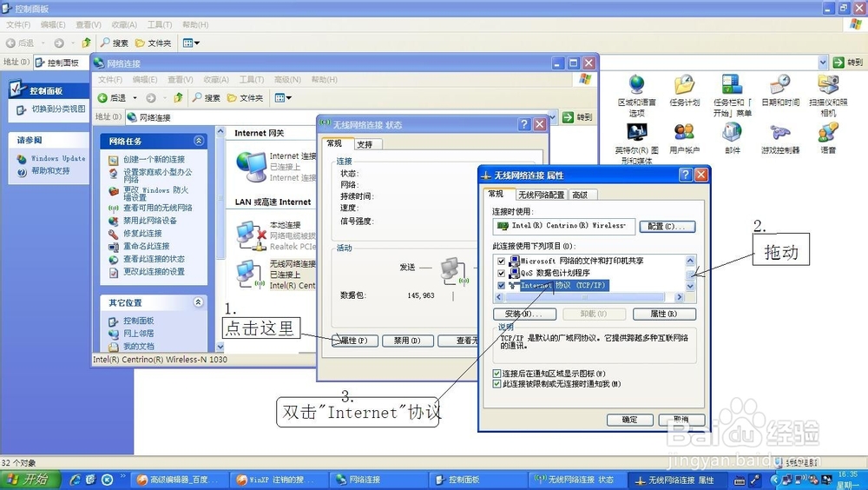Click the component list vertical scrollbar thumb
The height and width of the screenshot is (490, 868).
click(690, 274)
